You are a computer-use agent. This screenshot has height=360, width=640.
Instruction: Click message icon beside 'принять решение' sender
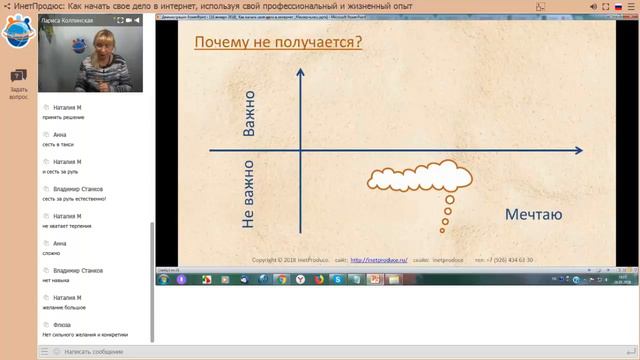click(x=46, y=107)
